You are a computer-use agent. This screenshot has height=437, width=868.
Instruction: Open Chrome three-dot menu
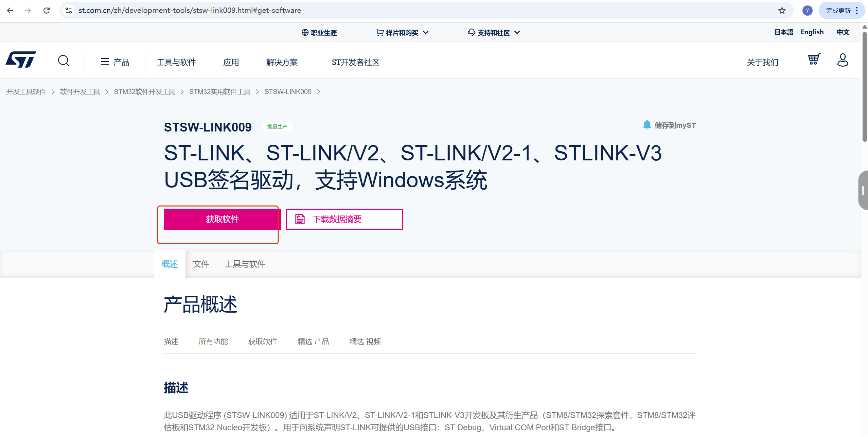pyautogui.click(x=857, y=11)
